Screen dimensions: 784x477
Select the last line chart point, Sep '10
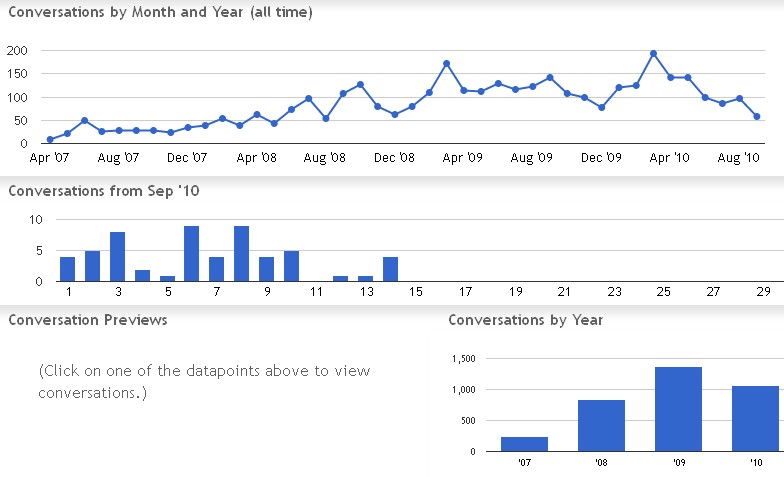pos(757,117)
